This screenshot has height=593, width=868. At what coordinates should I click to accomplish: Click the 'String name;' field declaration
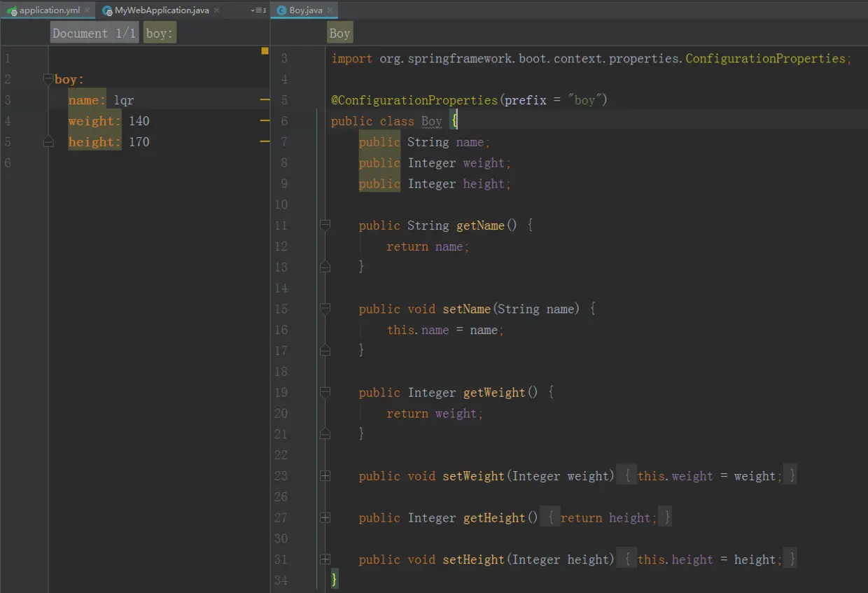(x=449, y=142)
